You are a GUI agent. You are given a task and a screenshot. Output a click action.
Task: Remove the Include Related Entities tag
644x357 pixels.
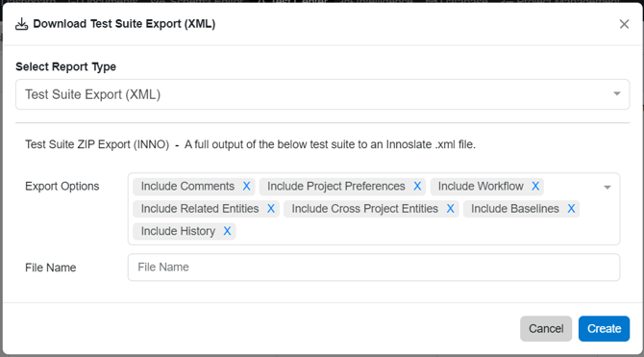pyautogui.click(x=271, y=209)
